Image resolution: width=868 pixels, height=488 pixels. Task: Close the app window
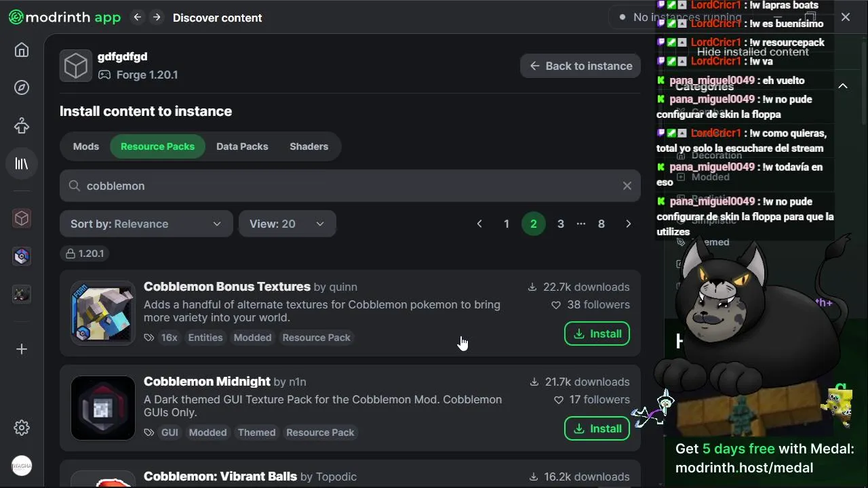coord(845,18)
